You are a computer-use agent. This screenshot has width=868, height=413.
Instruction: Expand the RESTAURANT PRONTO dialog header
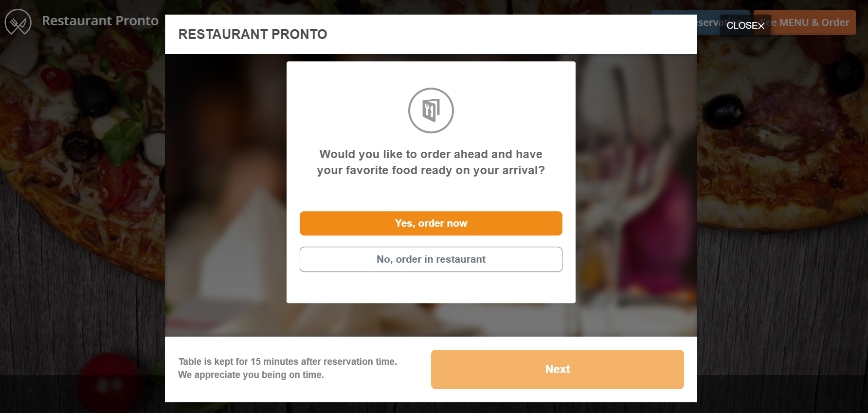click(x=253, y=34)
